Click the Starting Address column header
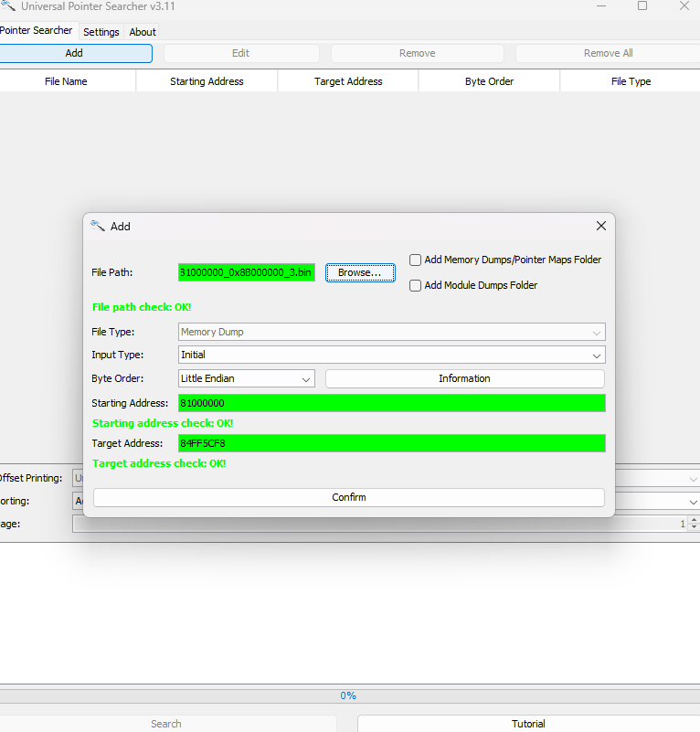The width and height of the screenshot is (700, 732). [x=207, y=81]
